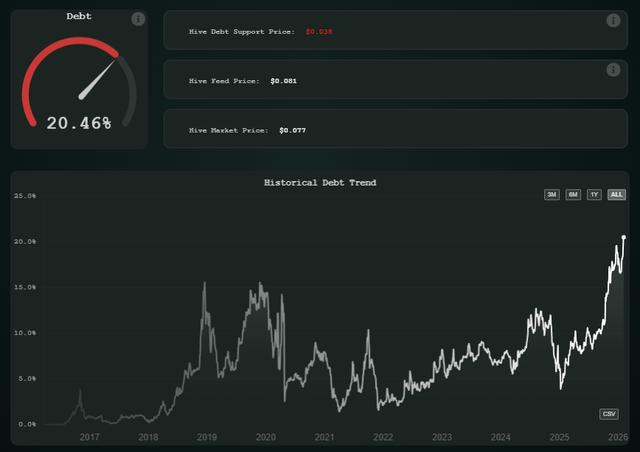Click the 2025 x-axis label
This screenshot has height=452, width=640.
560,437
